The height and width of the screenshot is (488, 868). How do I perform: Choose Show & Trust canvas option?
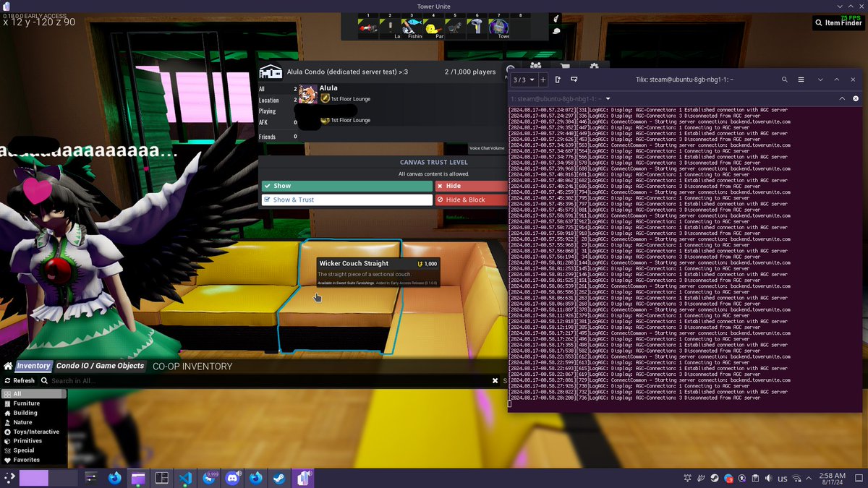(x=347, y=200)
